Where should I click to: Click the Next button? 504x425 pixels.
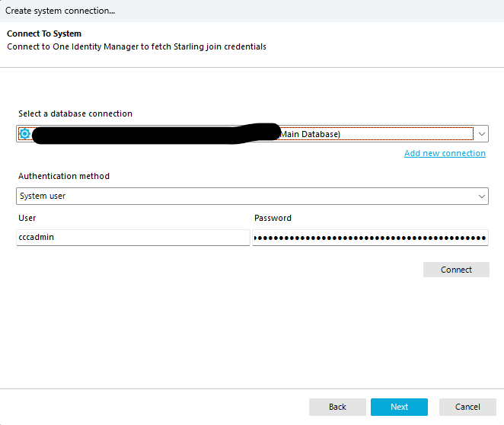tap(399, 407)
